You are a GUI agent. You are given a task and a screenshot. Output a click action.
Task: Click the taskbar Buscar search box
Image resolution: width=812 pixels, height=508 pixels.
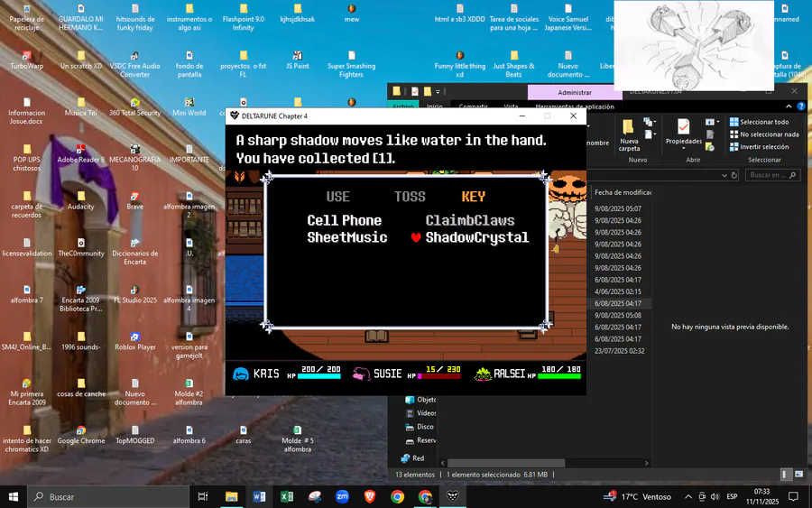tap(108, 496)
